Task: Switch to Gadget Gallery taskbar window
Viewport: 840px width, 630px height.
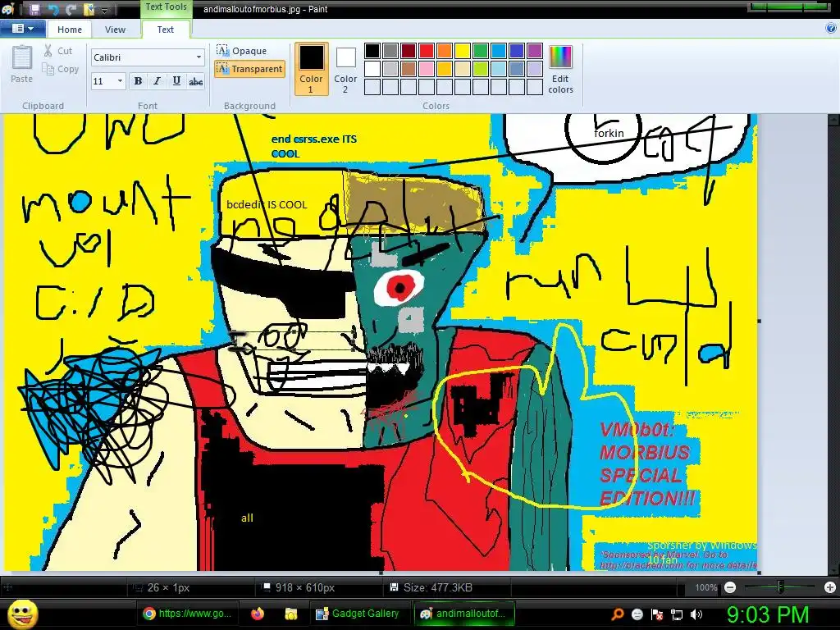Action: (x=358, y=614)
